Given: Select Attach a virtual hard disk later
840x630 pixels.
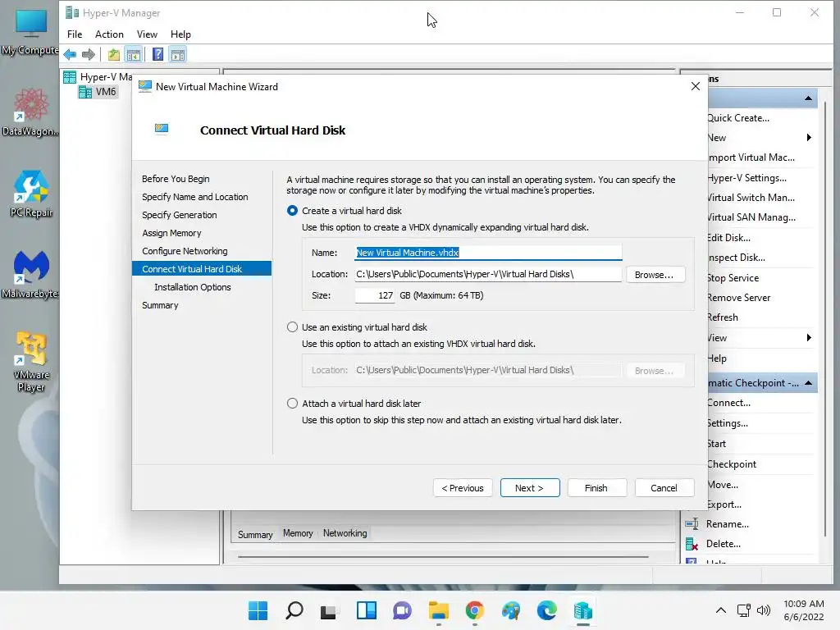Looking at the screenshot, I should (292, 404).
